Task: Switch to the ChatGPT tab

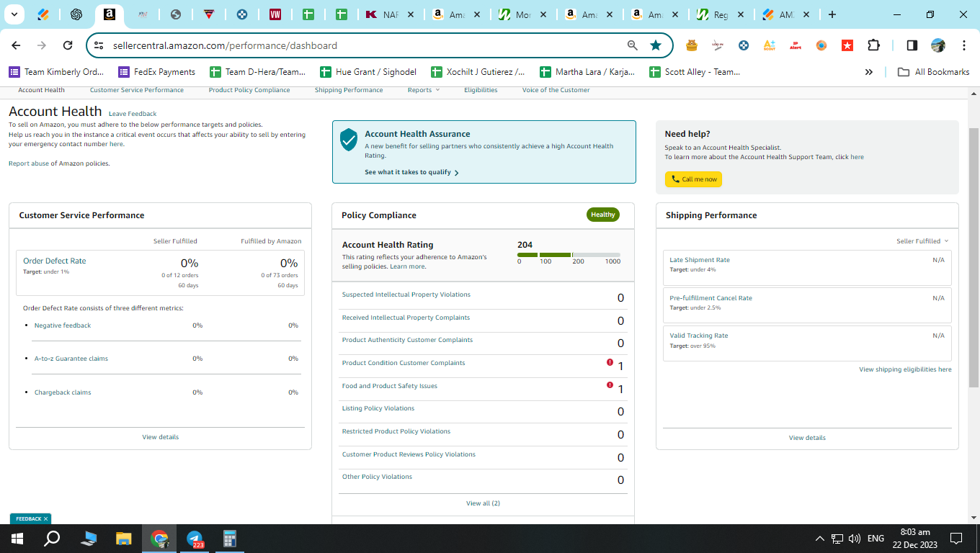Action: 76,14
